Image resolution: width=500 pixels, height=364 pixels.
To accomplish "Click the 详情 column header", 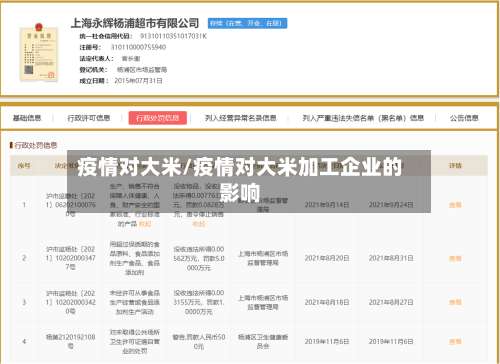I will click(455, 165).
